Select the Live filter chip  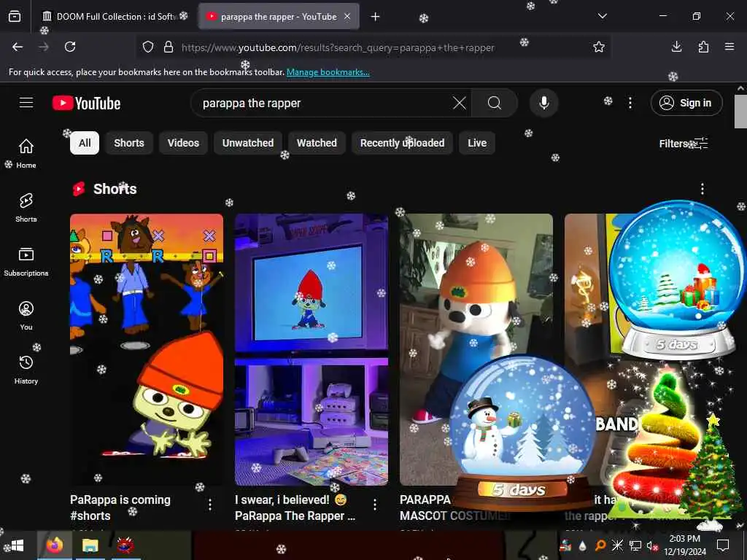coord(477,143)
